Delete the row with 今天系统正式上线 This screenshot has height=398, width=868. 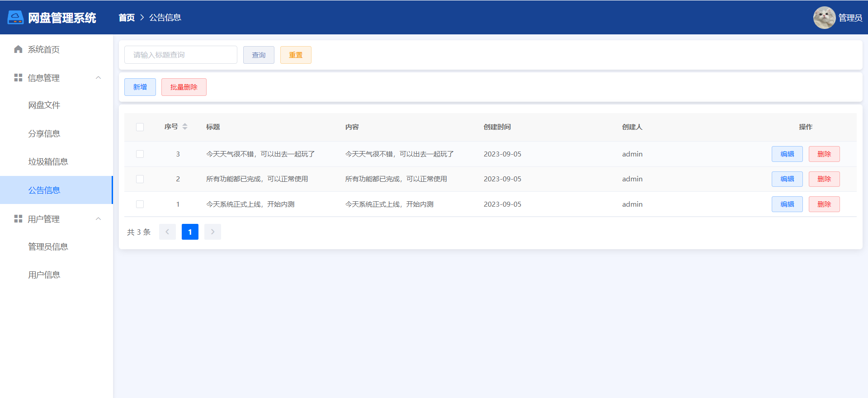tap(824, 204)
